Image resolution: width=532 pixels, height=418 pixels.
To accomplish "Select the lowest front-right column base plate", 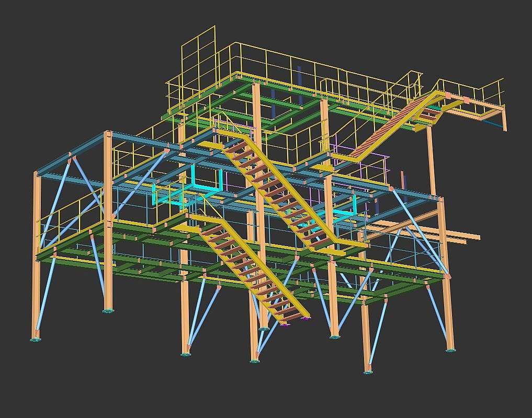I will (368, 372).
